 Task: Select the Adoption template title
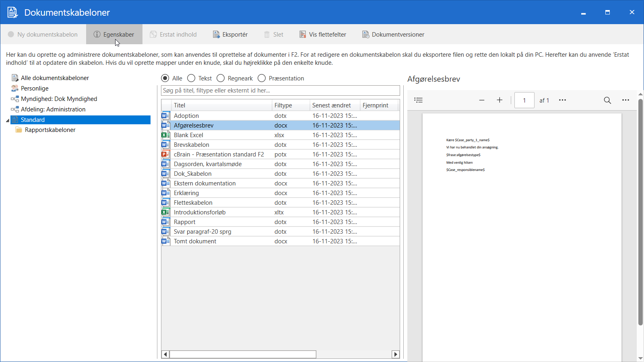(x=186, y=116)
